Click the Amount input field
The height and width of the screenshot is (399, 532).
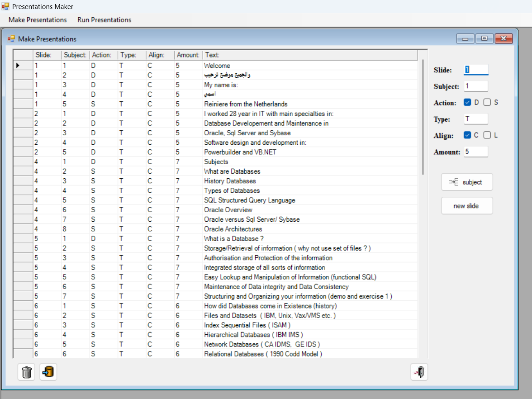[476, 152]
